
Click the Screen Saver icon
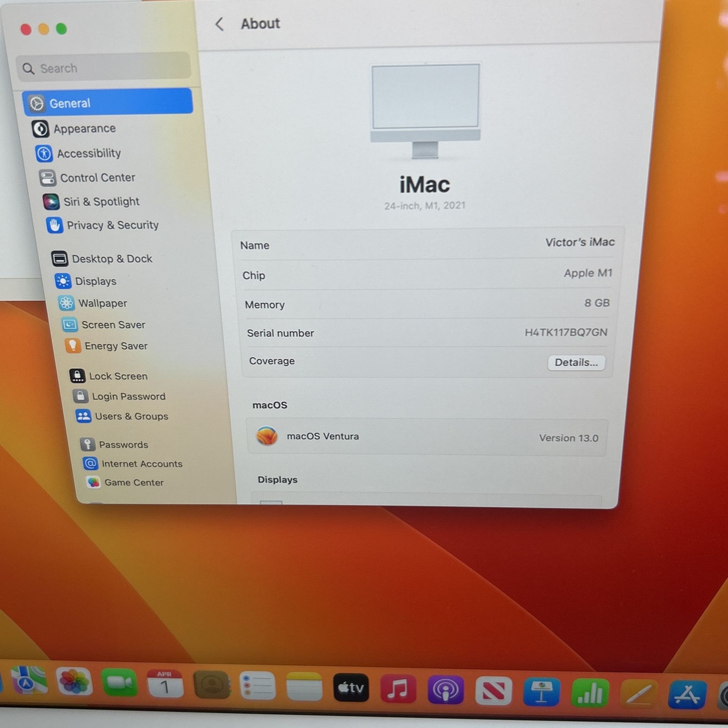[69, 325]
